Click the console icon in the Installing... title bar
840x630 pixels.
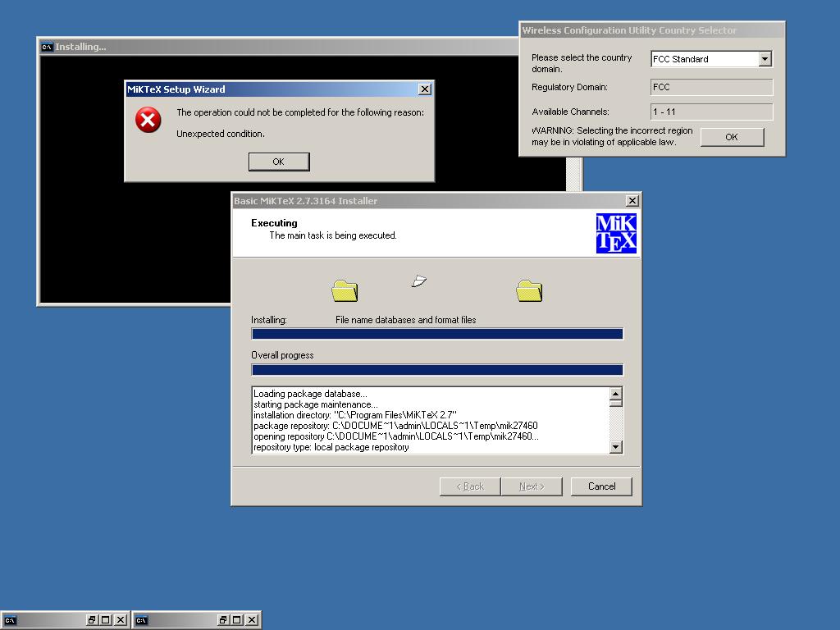(x=47, y=47)
